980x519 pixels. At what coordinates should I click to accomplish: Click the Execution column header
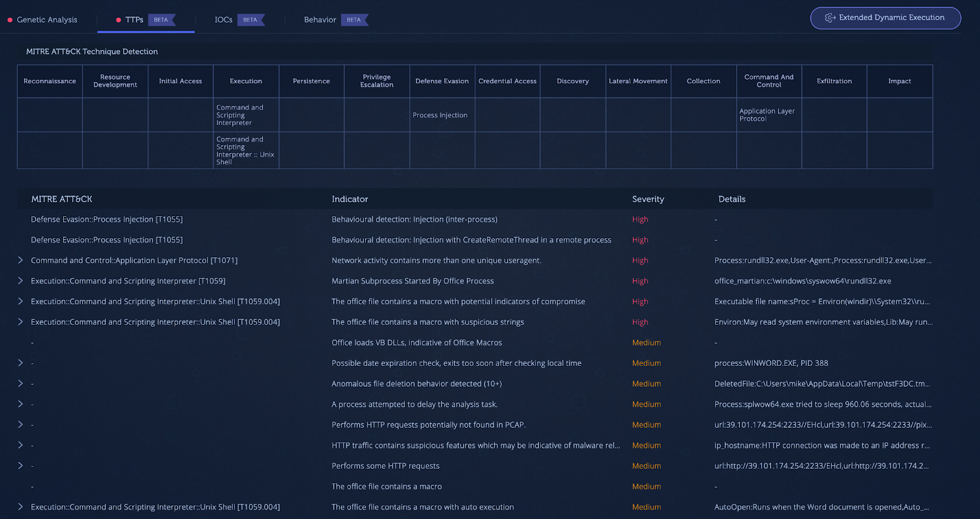pos(246,81)
